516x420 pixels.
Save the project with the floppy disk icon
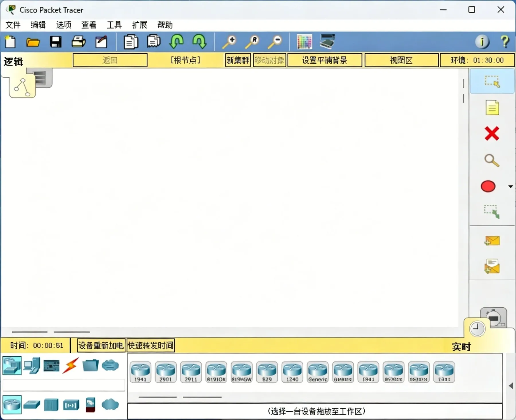tap(56, 42)
